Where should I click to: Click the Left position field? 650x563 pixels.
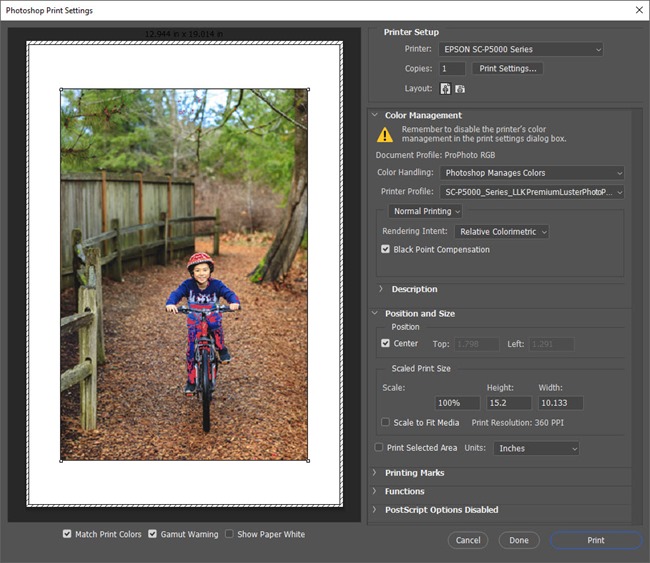coord(552,344)
